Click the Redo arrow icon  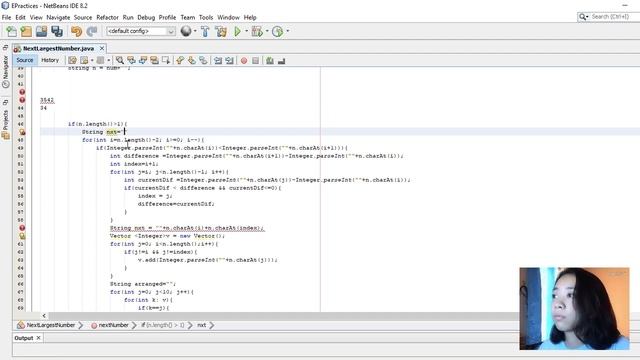[x=92, y=31]
